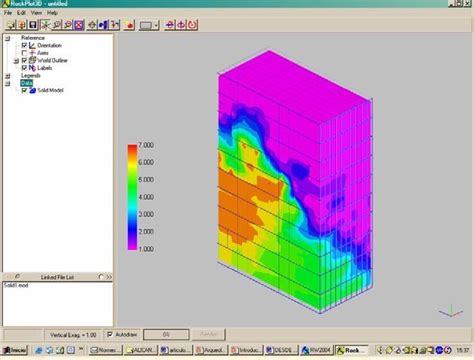
Task: Switch to ALICAN taskbar button
Action: pos(140,350)
